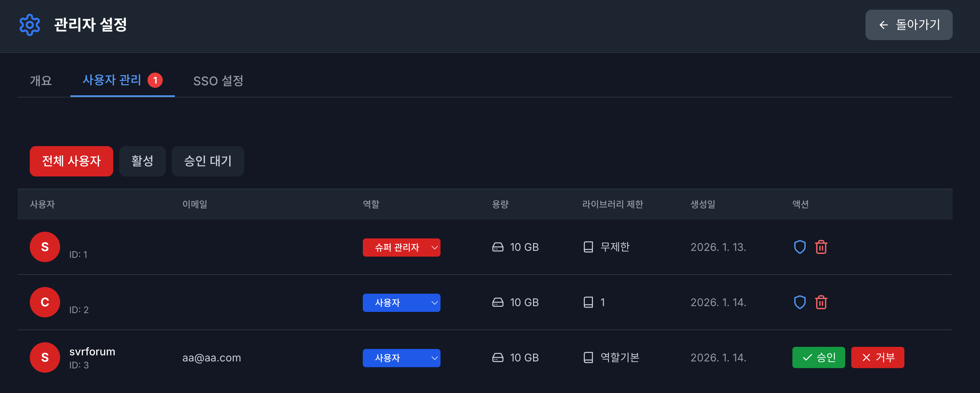Reject svrforum with 거부 button
This screenshot has height=393, width=980.
click(x=877, y=358)
